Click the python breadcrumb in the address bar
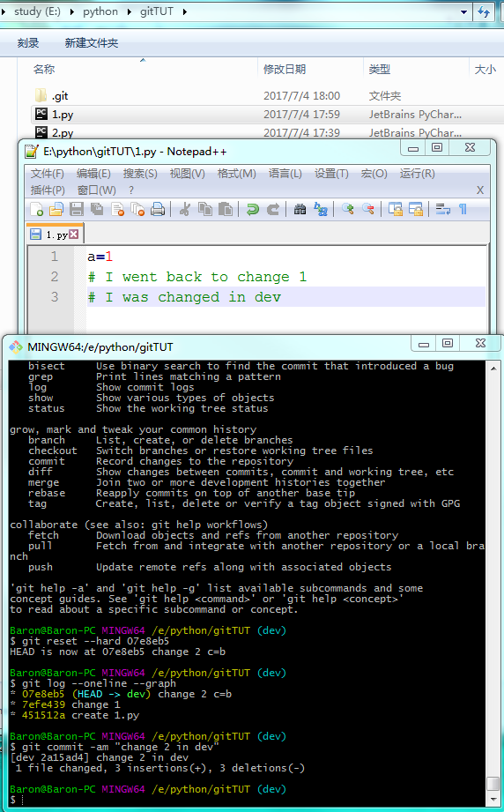The image size is (504, 812). 100,11
